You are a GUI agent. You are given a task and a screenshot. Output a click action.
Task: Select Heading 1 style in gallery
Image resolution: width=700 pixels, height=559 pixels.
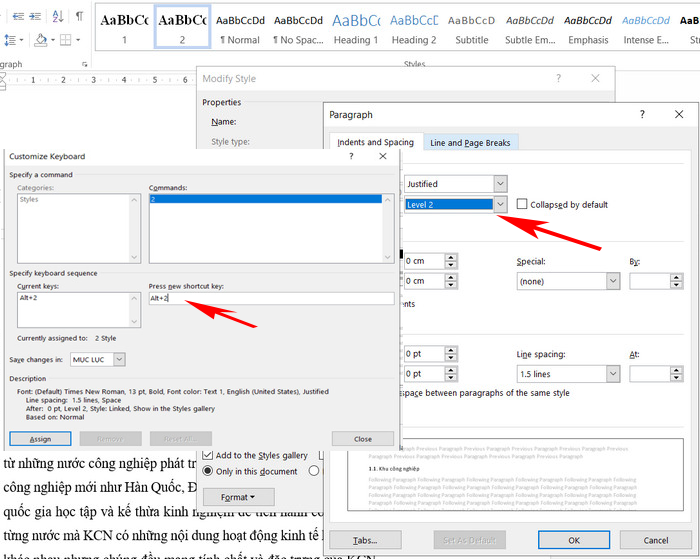pos(355,28)
